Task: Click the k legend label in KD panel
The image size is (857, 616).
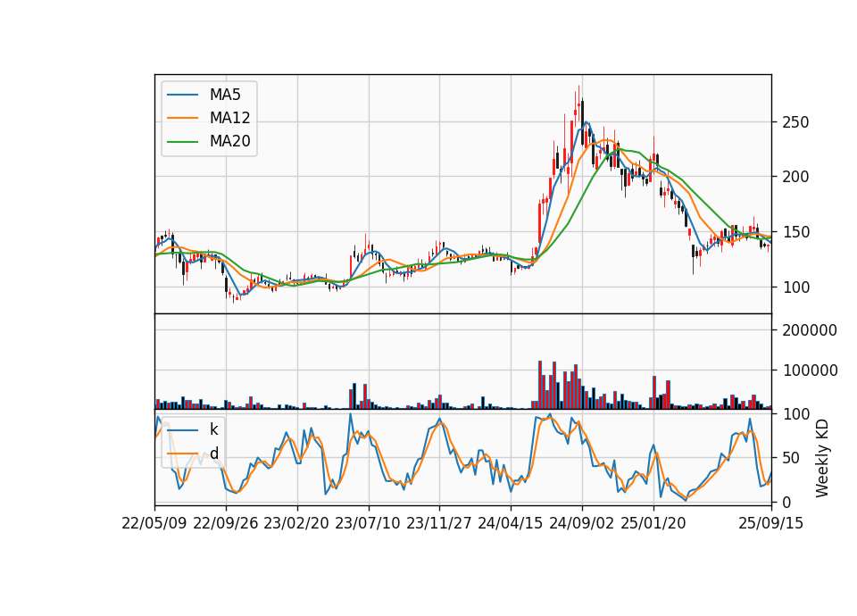Action: pyautogui.click(x=213, y=429)
